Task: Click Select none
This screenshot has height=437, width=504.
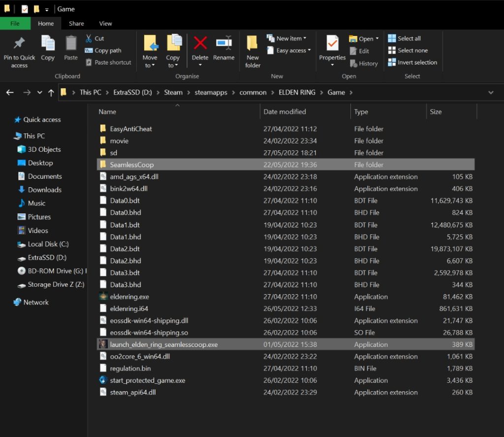Action: 408,50
